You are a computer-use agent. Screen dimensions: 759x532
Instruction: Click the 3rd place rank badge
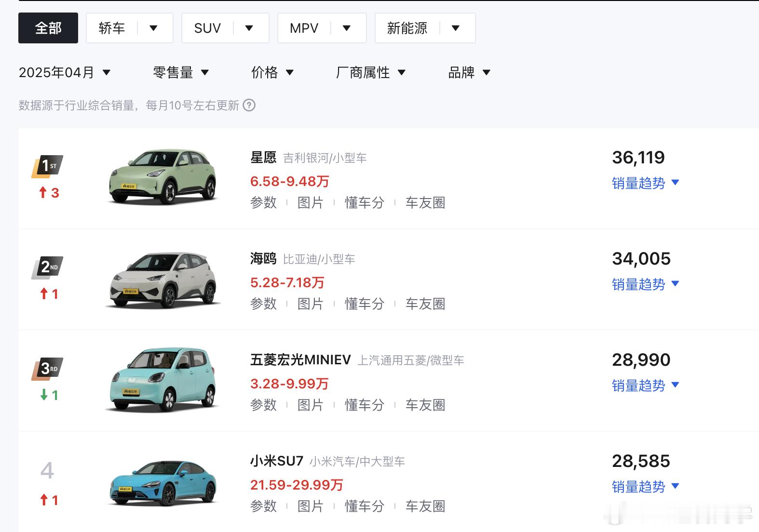[x=48, y=369]
